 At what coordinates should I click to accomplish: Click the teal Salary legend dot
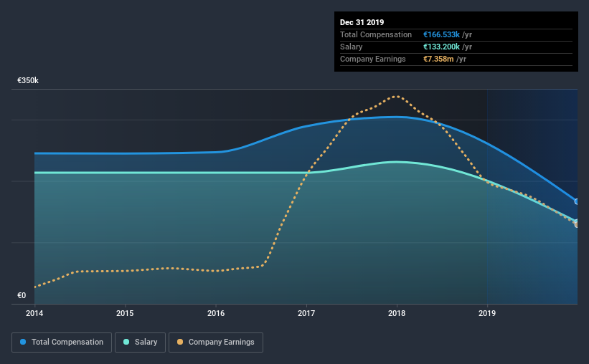coord(126,342)
